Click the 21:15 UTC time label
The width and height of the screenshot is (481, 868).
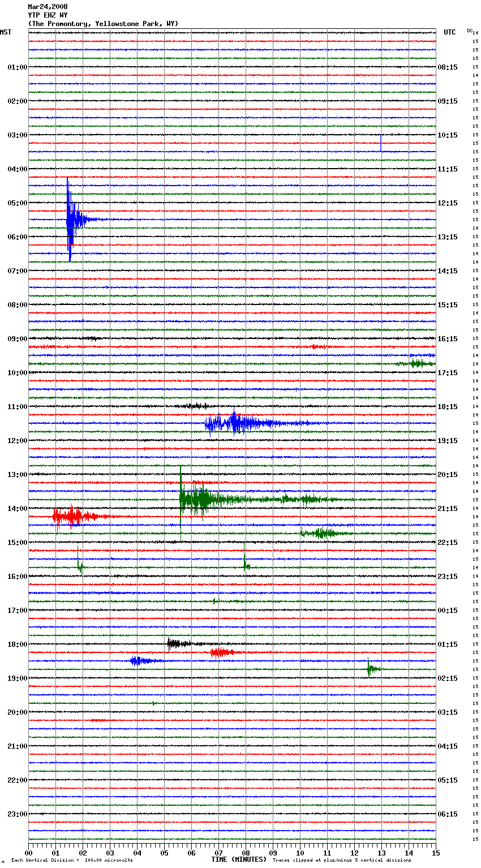coord(448,509)
